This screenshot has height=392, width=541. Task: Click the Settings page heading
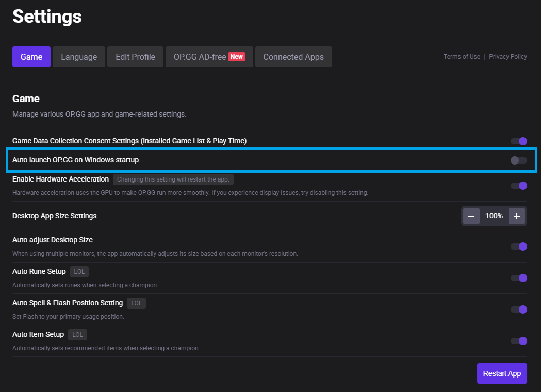click(47, 17)
